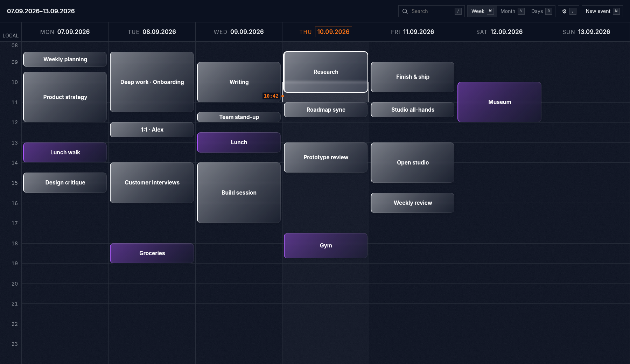
Task: Click the WED 09.09.2026 day header
Action: (x=239, y=32)
